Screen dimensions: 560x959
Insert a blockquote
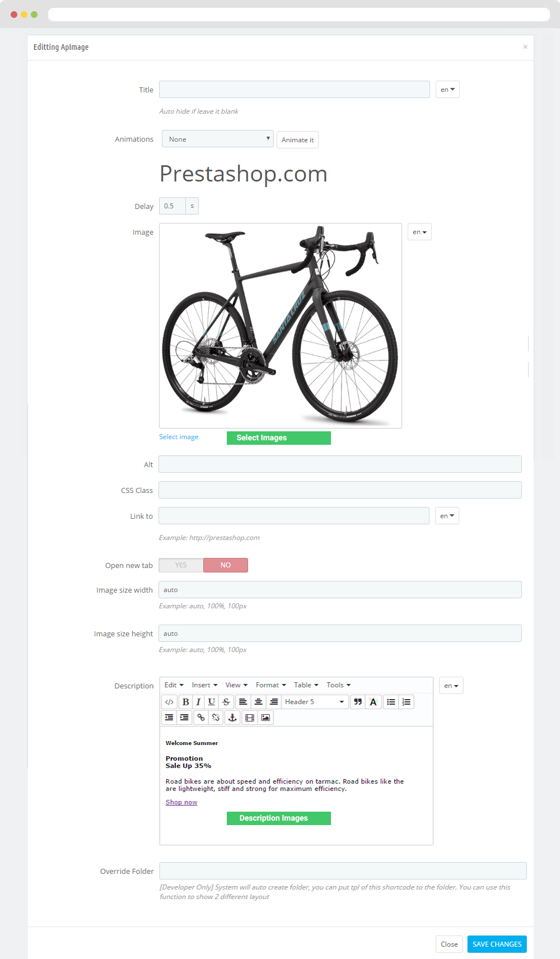tap(358, 702)
